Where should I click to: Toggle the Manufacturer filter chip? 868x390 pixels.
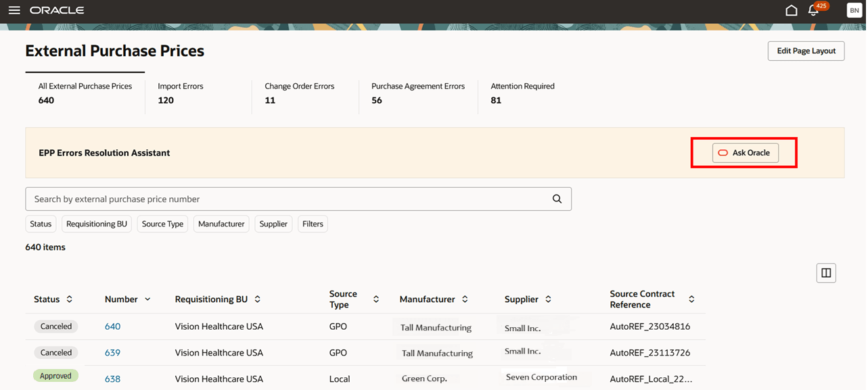coord(221,224)
